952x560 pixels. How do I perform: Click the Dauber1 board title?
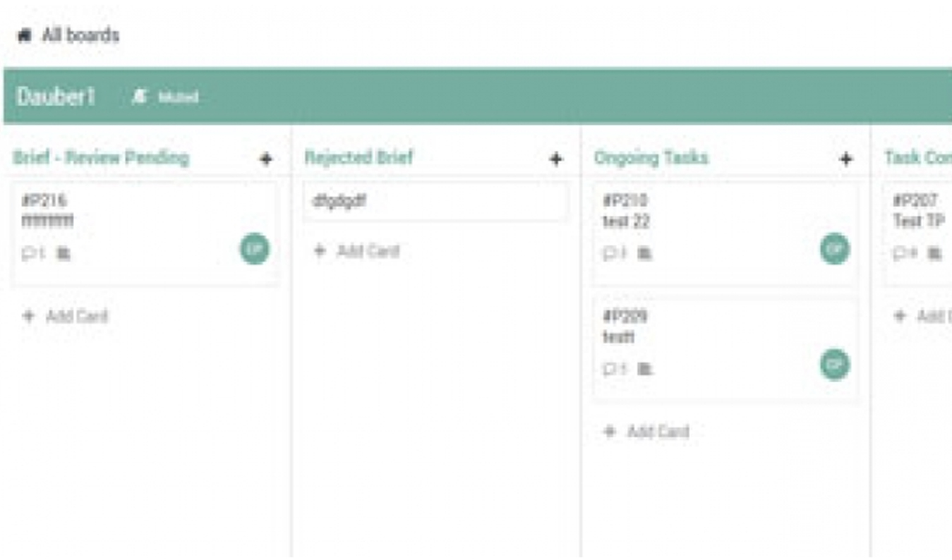click(x=56, y=97)
